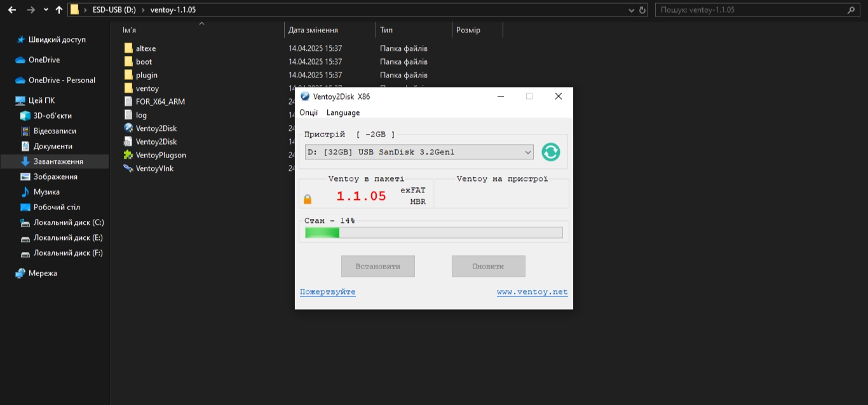Click the folder icon in the address bar
This screenshot has width=868, height=405.
click(74, 10)
